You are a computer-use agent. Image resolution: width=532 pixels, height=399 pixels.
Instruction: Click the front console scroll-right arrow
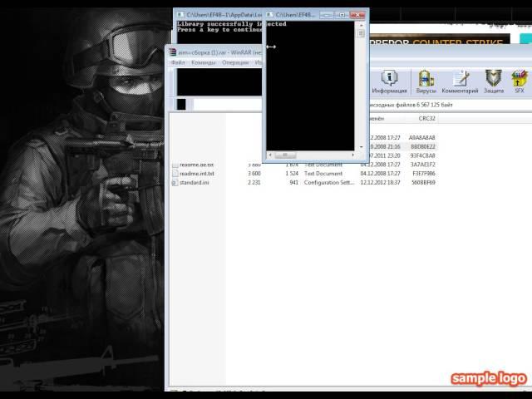tap(352, 155)
